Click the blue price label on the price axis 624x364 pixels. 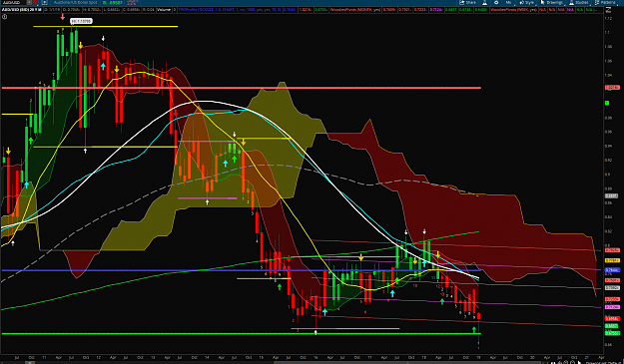(x=612, y=270)
